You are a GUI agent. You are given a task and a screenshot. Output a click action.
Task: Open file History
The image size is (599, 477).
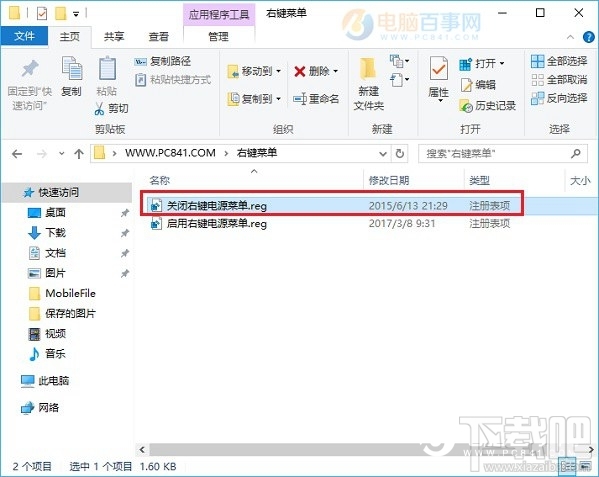[487, 105]
